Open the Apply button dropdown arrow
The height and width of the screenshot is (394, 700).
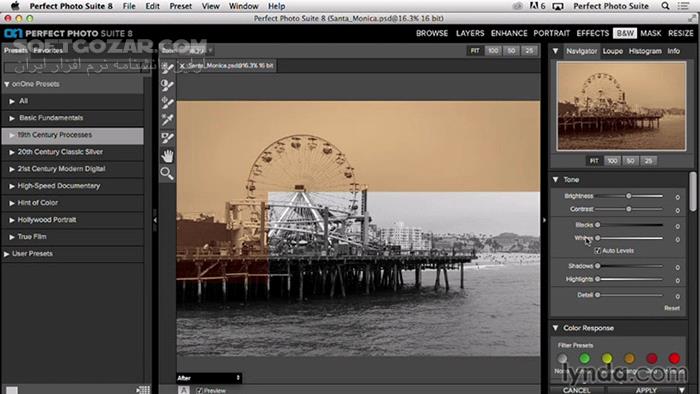pyautogui.click(x=682, y=390)
